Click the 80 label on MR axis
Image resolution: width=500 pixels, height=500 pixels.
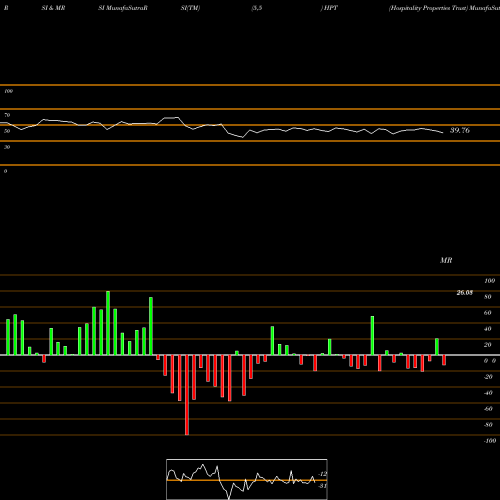coord(488,297)
